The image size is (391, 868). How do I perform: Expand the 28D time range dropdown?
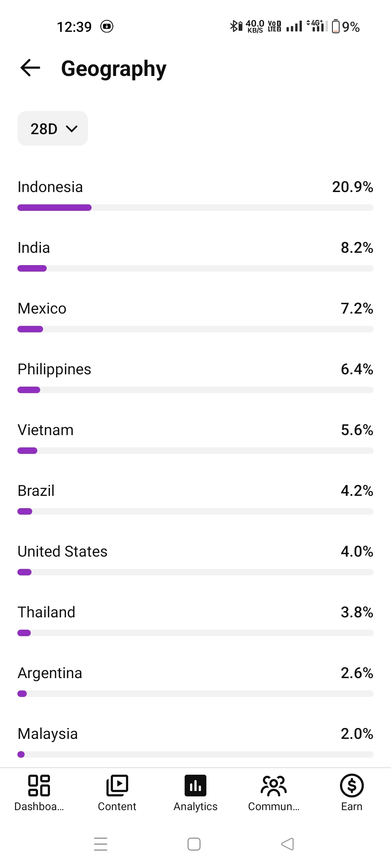(53, 128)
